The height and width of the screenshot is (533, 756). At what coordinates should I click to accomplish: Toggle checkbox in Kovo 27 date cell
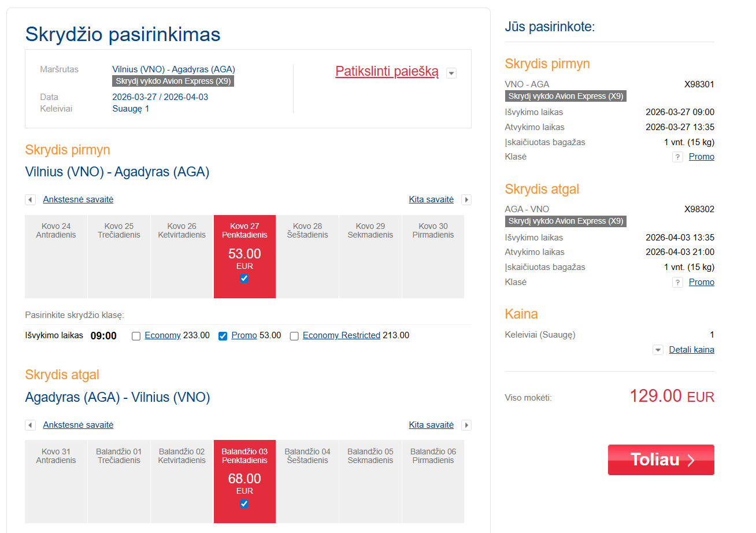244,279
